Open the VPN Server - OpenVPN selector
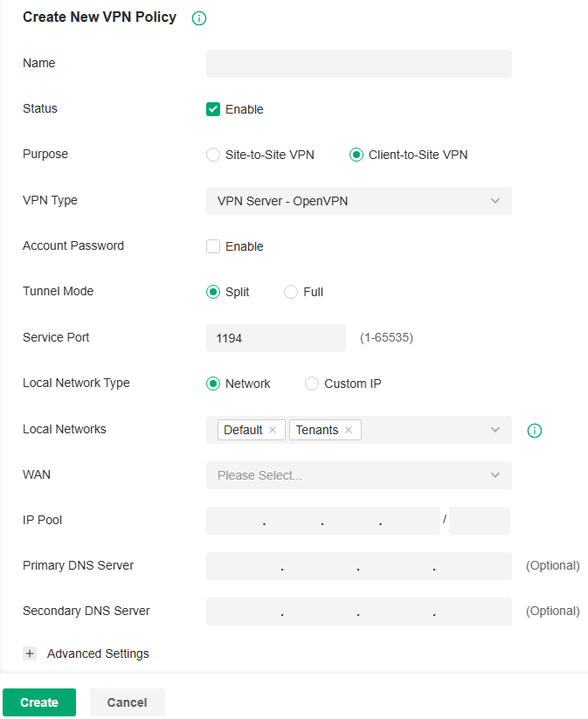Viewport: 588px width, 719px height. click(x=358, y=200)
